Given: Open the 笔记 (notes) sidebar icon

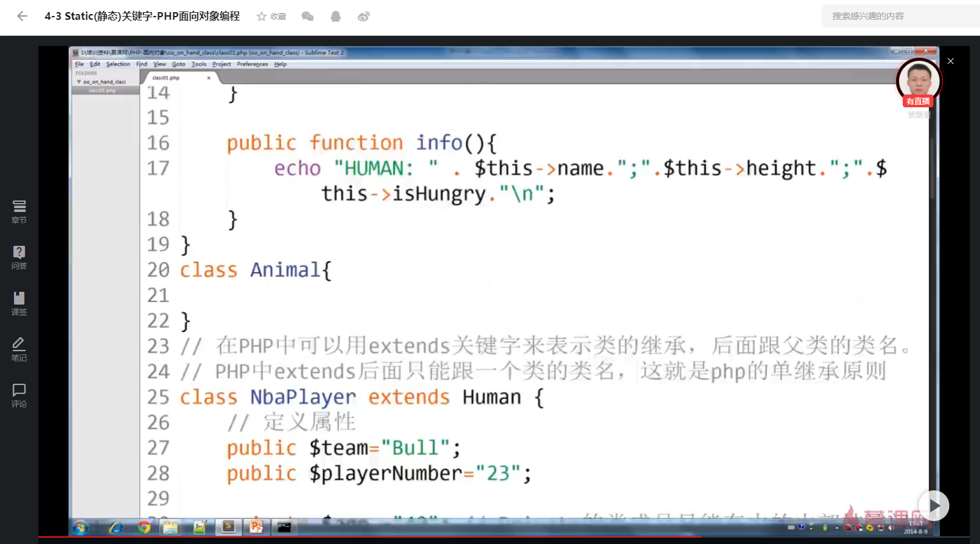Looking at the screenshot, I should 19,348.
